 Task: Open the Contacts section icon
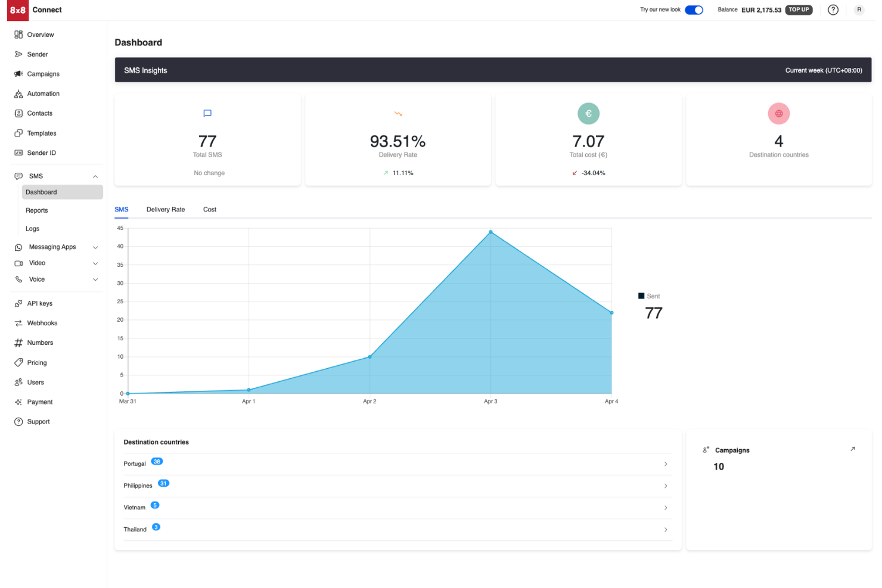(18, 113)
